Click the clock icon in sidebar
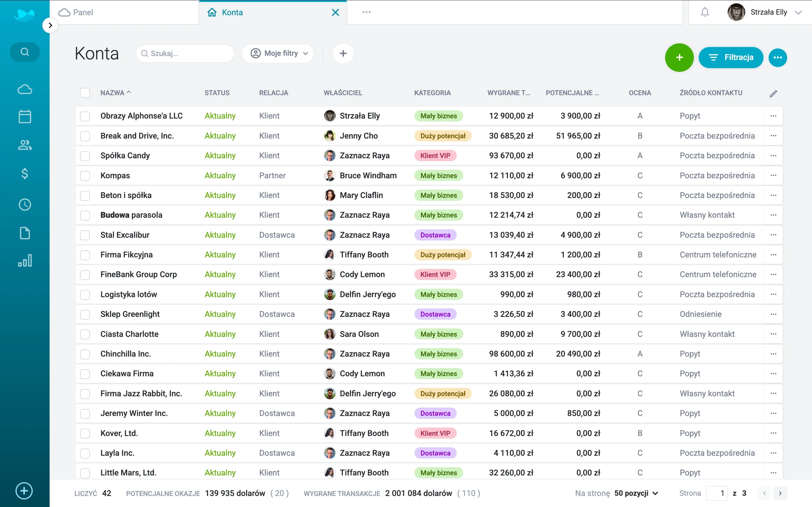The width and height of the screenshot is (812, 507). coord(25,204)
